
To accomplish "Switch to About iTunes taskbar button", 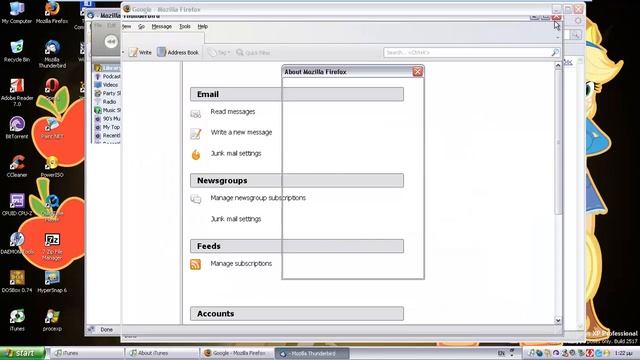I will (161, 353).
